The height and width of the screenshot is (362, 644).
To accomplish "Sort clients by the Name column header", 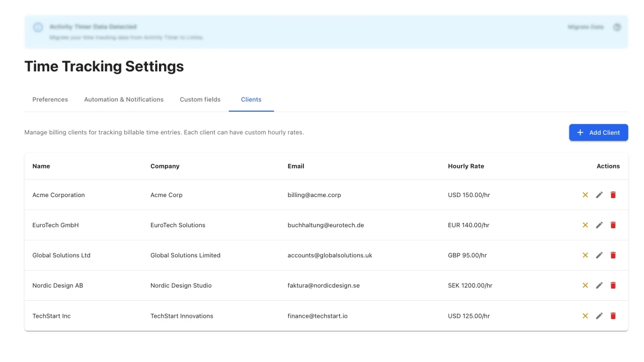I will click(41, 166).
